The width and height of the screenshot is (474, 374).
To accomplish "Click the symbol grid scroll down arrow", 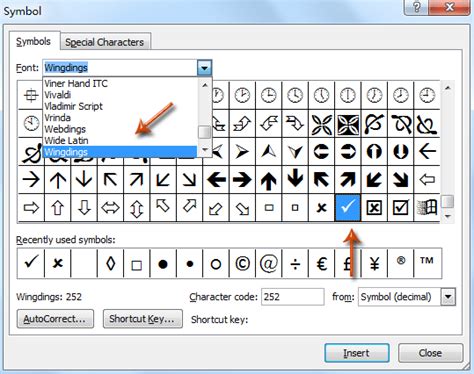I will 448,216.
